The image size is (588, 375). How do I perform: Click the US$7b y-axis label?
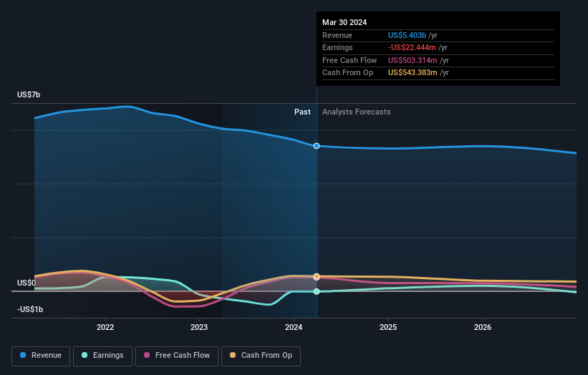click(x=29, y=94)
